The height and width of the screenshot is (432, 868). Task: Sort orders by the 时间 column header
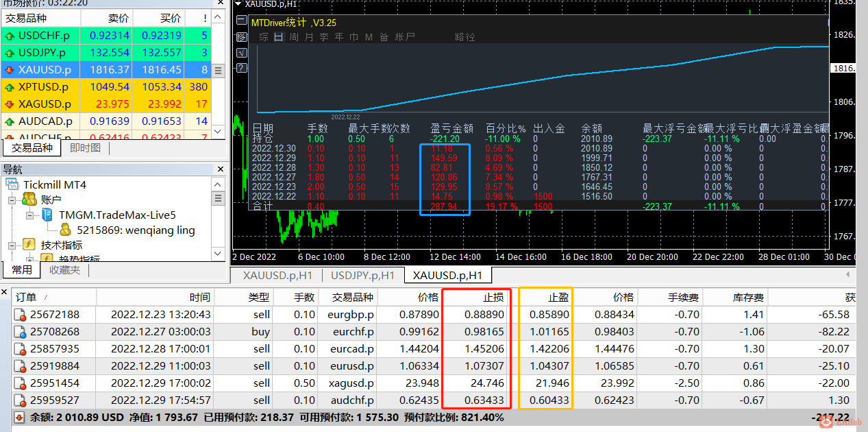[x=156, y=298]
